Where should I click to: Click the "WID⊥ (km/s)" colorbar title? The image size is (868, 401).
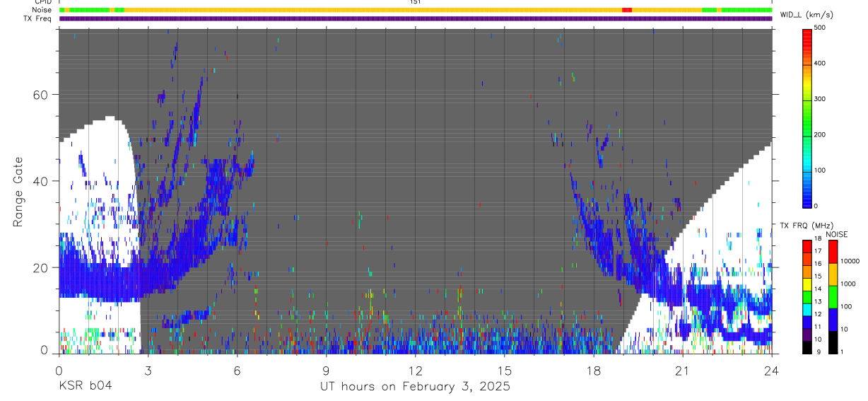click(807, 14)
